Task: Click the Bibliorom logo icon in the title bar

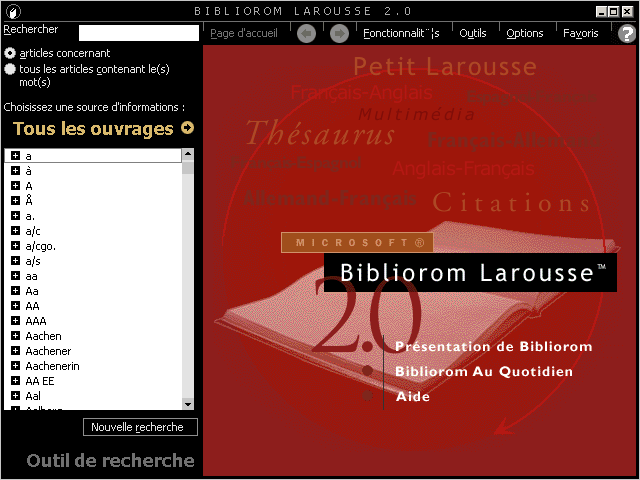Action: pos(13,11)
